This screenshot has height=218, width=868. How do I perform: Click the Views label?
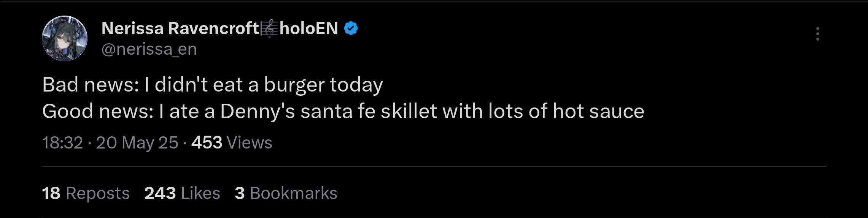pyautogui.click(x=250, y=143)
